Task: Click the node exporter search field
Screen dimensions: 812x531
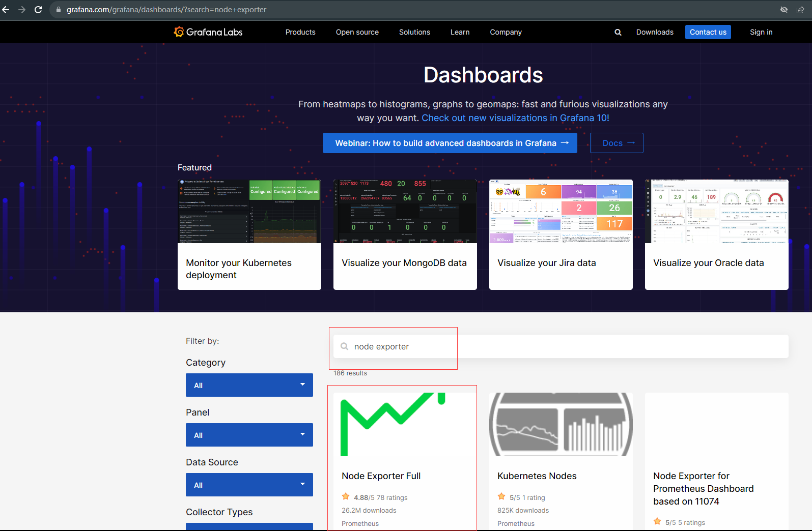Action: 561,346
